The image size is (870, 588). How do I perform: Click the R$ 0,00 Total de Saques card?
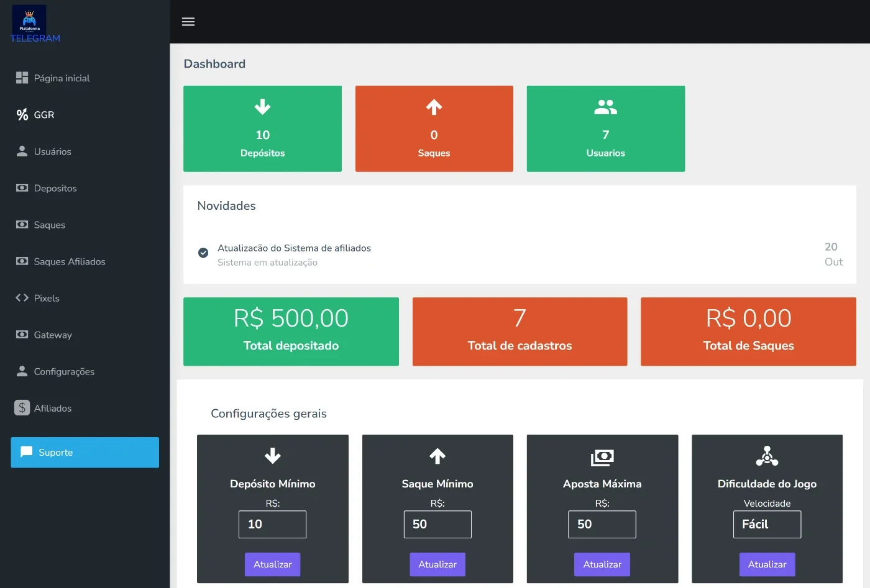coord(748,332)
